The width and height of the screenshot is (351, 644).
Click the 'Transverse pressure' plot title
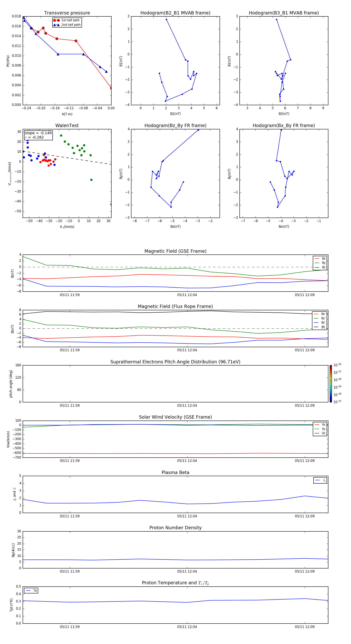point(67,13)
